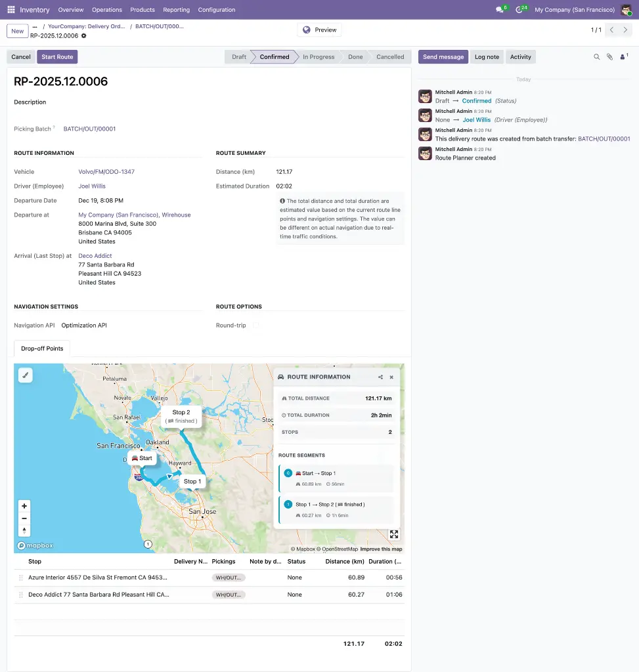This screenshot has height=672, width=639.
Task: Select the Drop-off Points tab
Action: pos(42,348)
